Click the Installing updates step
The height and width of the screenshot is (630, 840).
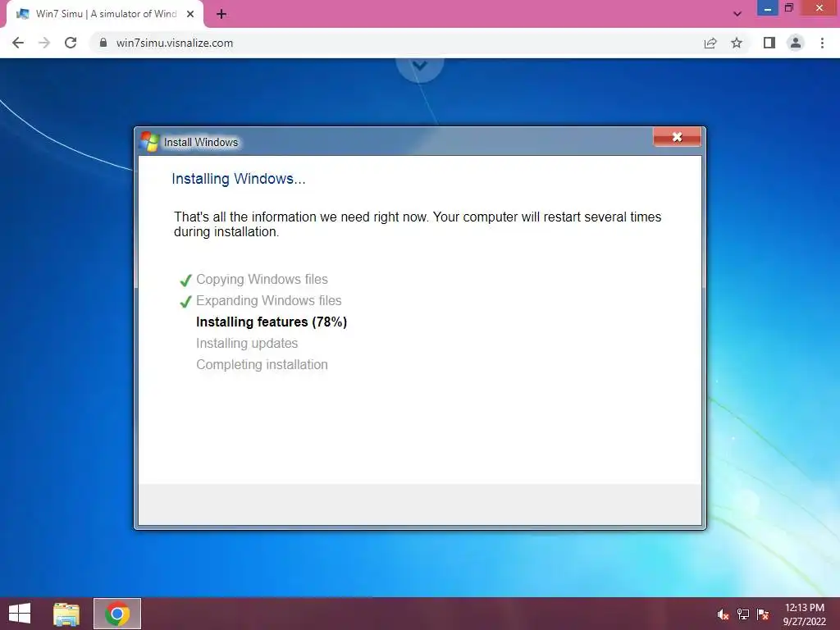coord(247,344)
